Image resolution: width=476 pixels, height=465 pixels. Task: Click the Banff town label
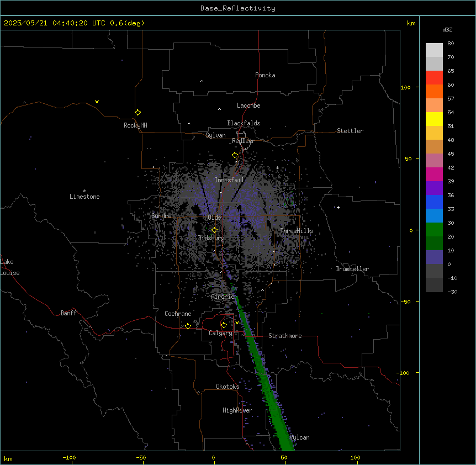68,313
